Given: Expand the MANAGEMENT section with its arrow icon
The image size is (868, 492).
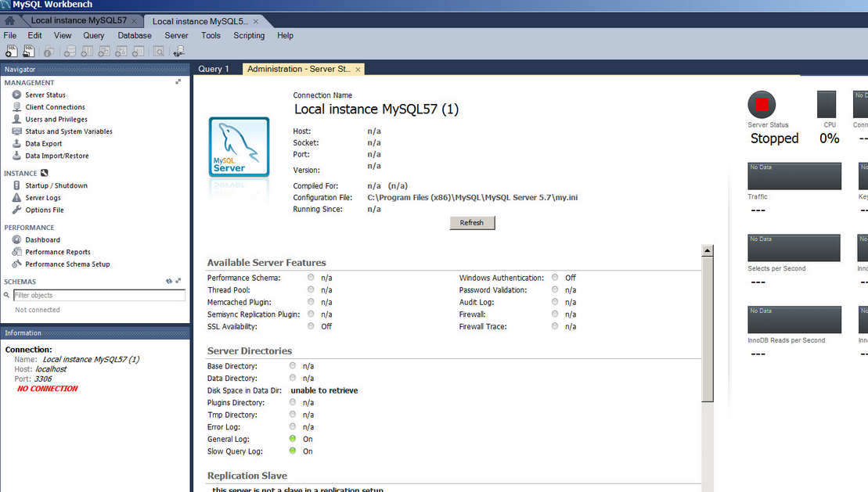Looking at the screenshot, I should [x=178, y=82].
